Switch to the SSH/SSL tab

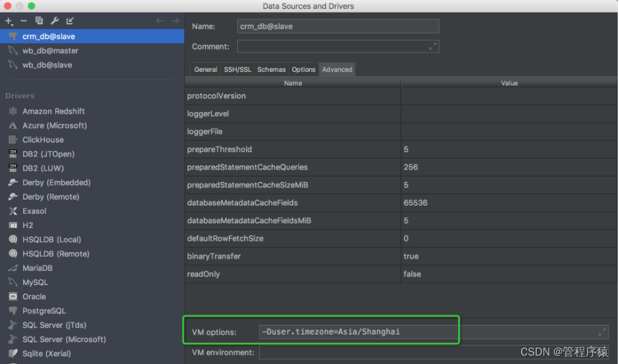(x=237, y=69)
